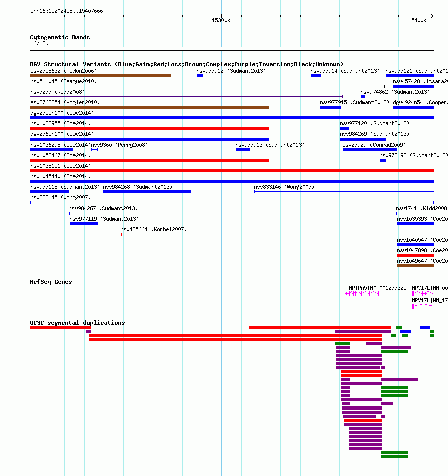
Task: Select dgv4924n54 Cooper variant label
Action: [x=420, y=102]
